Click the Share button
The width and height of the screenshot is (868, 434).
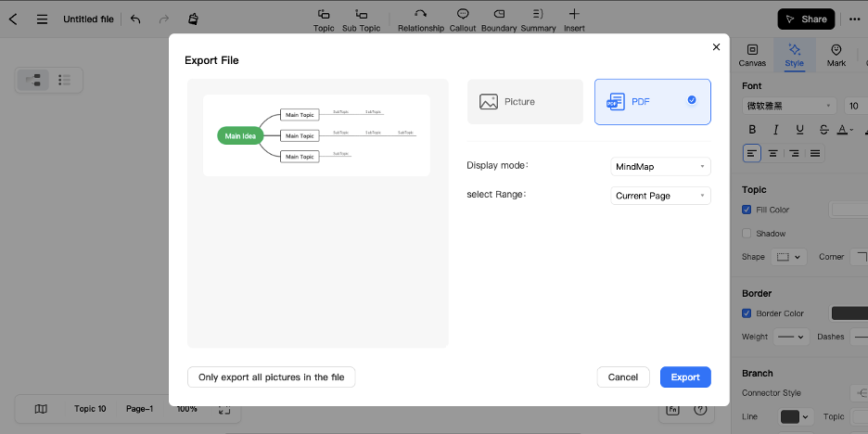806,19
